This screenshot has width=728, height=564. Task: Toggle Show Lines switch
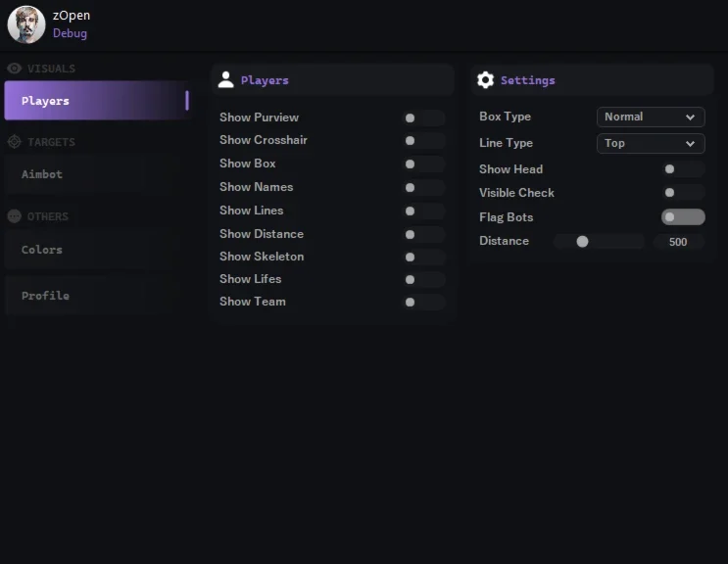coord(424,211)
